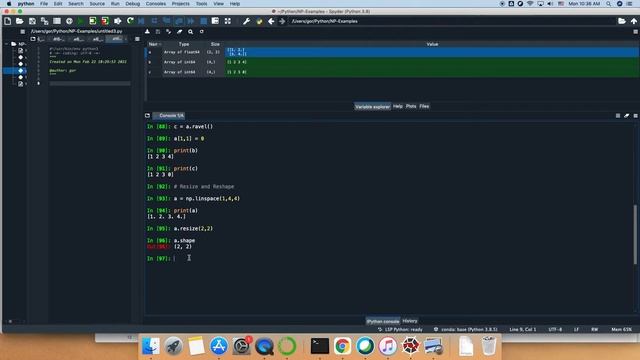
Task: Open Variable explorer pane options menu
Action: click(636, 31)
